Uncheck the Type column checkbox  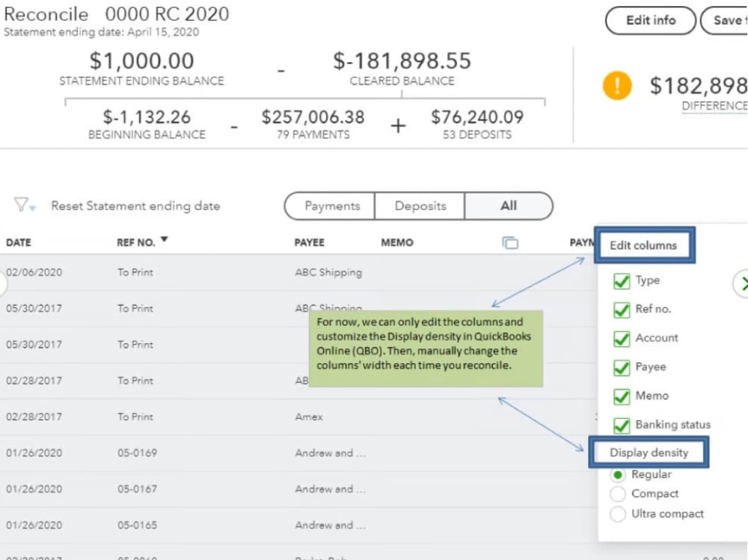coord(622,281)
